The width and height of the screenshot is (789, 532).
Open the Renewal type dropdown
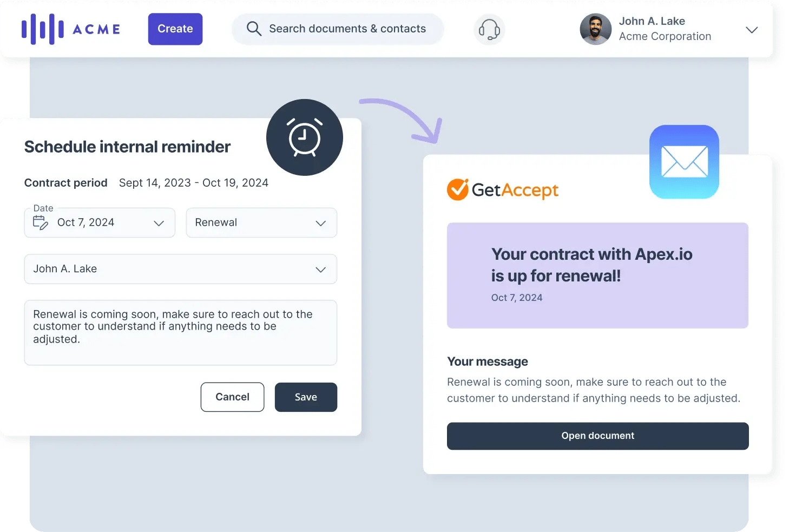[x=261, y=223]
